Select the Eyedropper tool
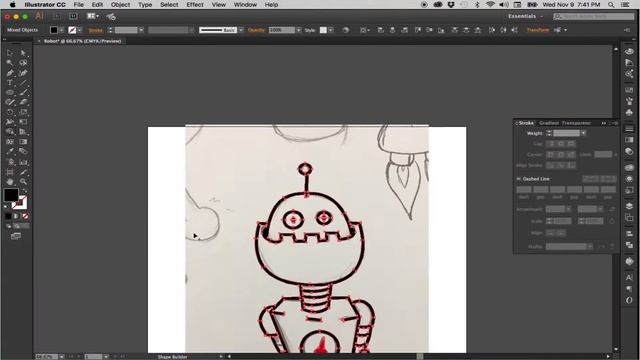This screenshot has width=640, height=360. [10, 152]
